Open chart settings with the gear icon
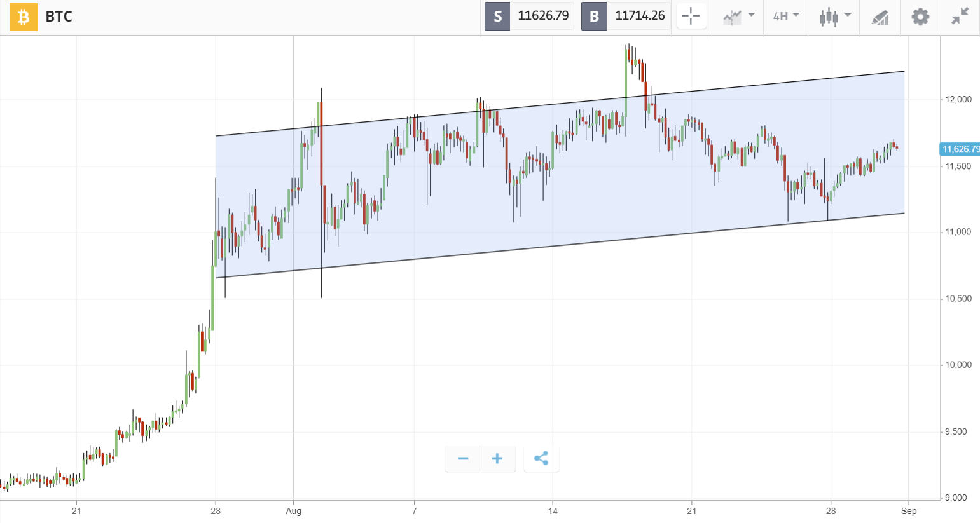 (920, 17)
